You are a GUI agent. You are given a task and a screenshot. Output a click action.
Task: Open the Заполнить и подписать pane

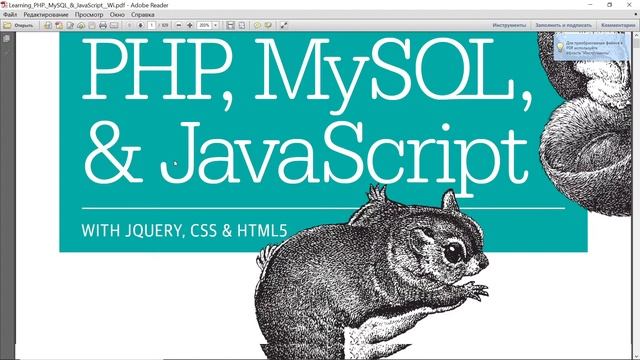(x=563, y=25)
